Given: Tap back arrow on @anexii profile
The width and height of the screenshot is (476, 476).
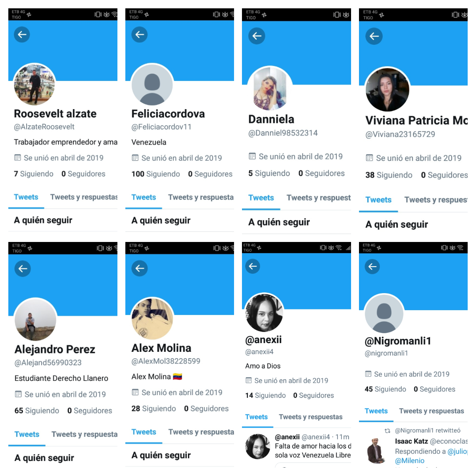Looking at the screenshot, I should (253, 266).
